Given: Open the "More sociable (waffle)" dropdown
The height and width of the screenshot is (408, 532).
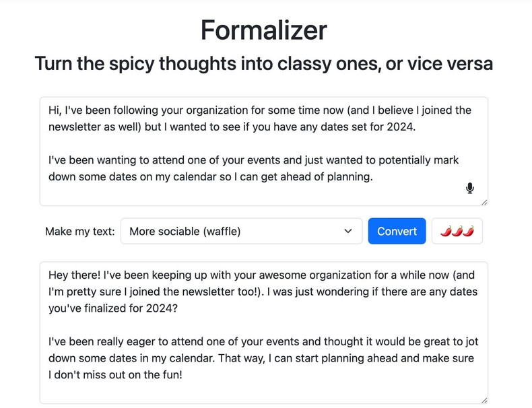Looking at the screenshot, I should coord(241,231).
